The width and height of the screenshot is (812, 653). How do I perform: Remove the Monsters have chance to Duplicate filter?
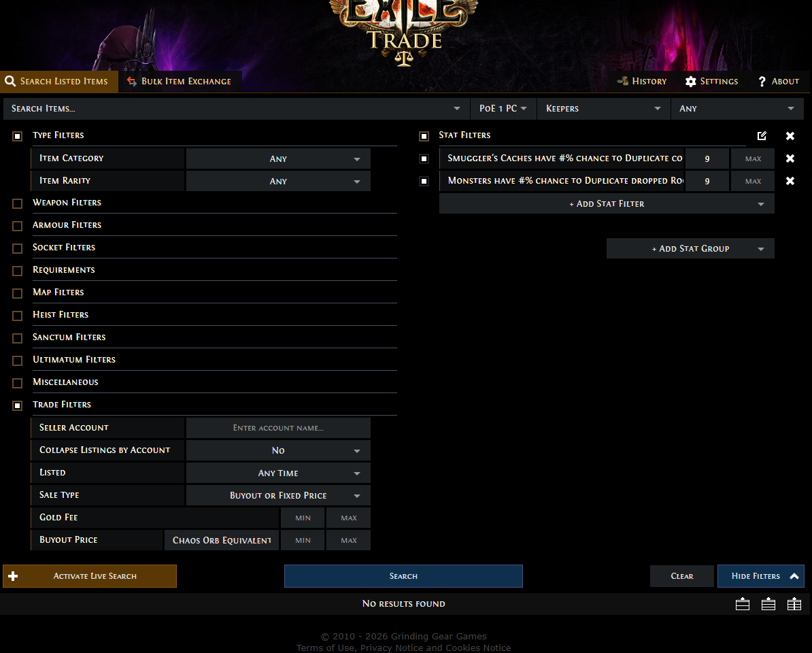pyautogui.click(x=790, y=181)
